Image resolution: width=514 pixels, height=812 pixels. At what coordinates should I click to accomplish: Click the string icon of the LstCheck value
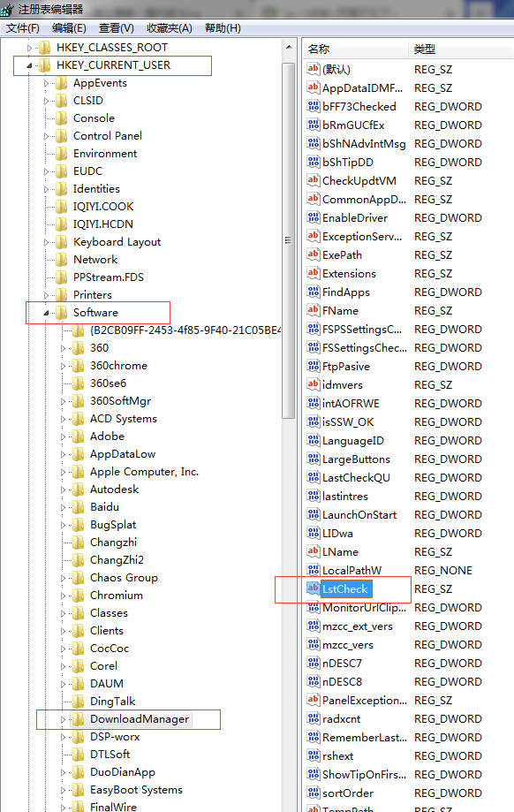point(313,588)
